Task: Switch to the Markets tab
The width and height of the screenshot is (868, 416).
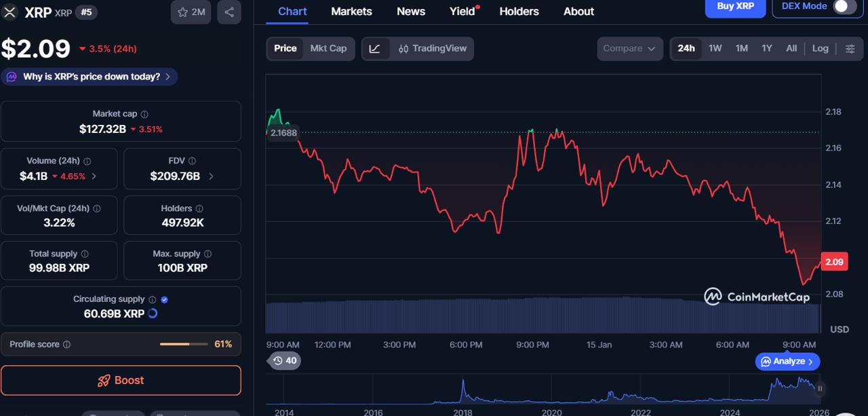Action: pos(351,11)
